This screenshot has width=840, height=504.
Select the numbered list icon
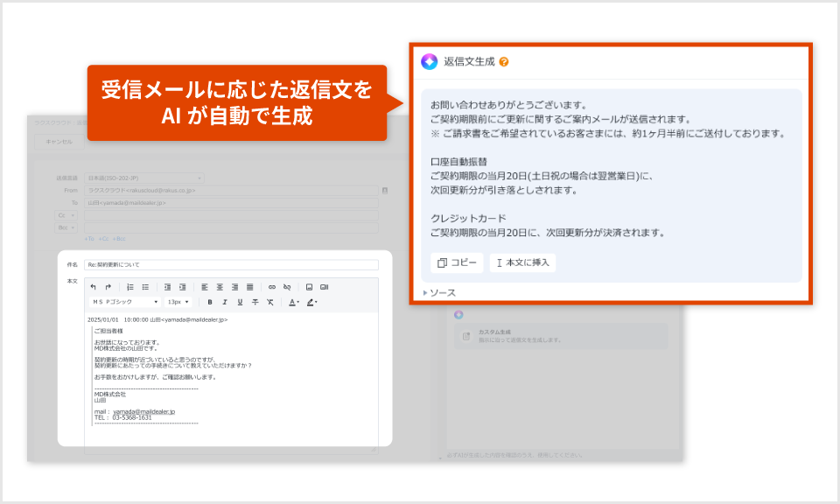(130, 285)
